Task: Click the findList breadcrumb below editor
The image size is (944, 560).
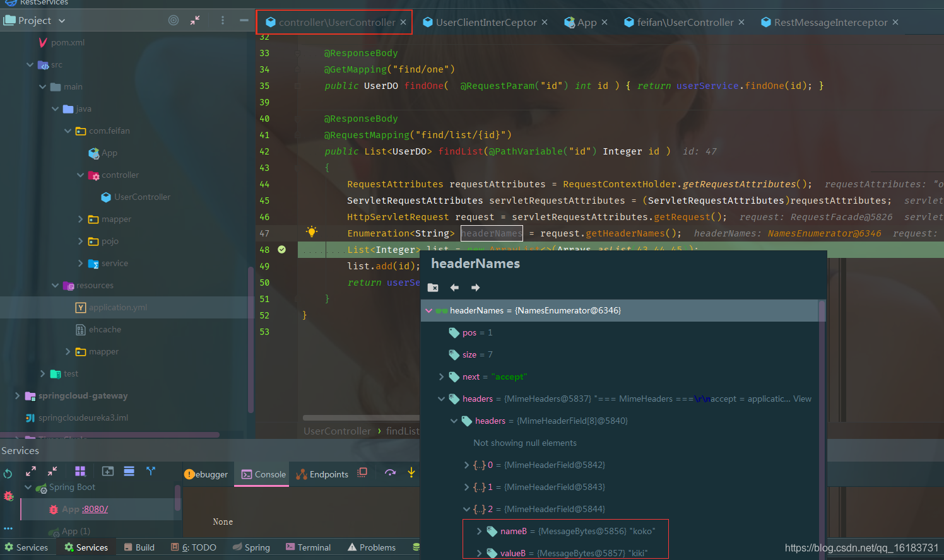Action: (403, 431)
